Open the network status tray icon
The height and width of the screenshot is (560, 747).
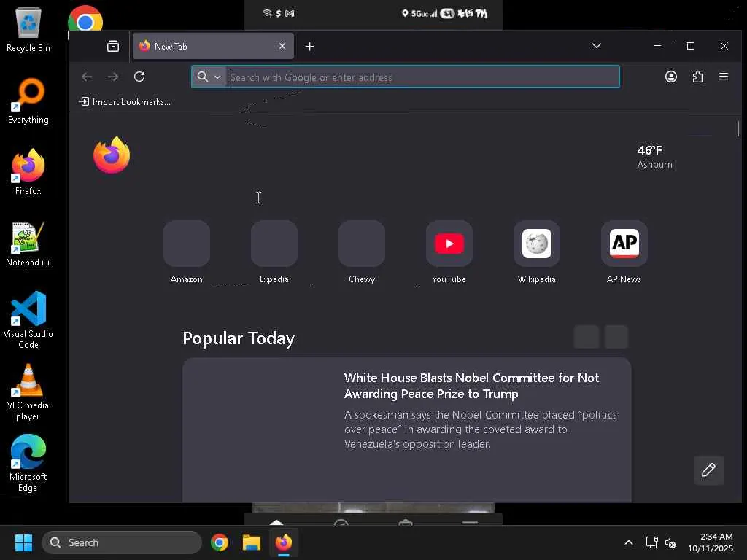pos(651,542)
